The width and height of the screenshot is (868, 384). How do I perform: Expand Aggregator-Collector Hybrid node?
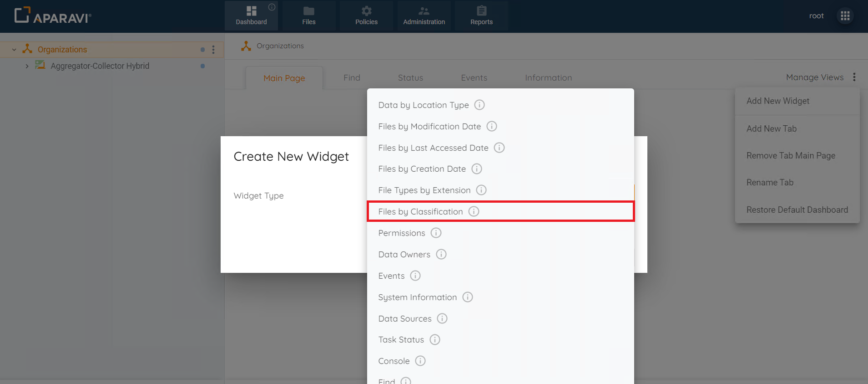[26, 66]
